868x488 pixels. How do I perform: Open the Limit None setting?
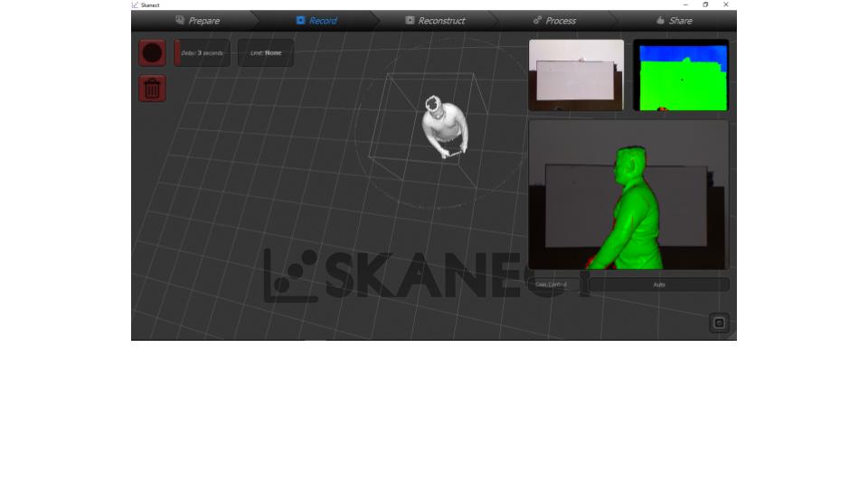tap(266, 53)
